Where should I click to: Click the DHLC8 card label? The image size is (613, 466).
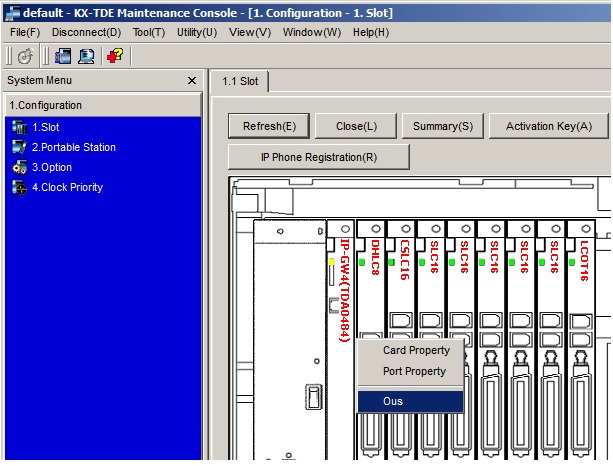375,257
